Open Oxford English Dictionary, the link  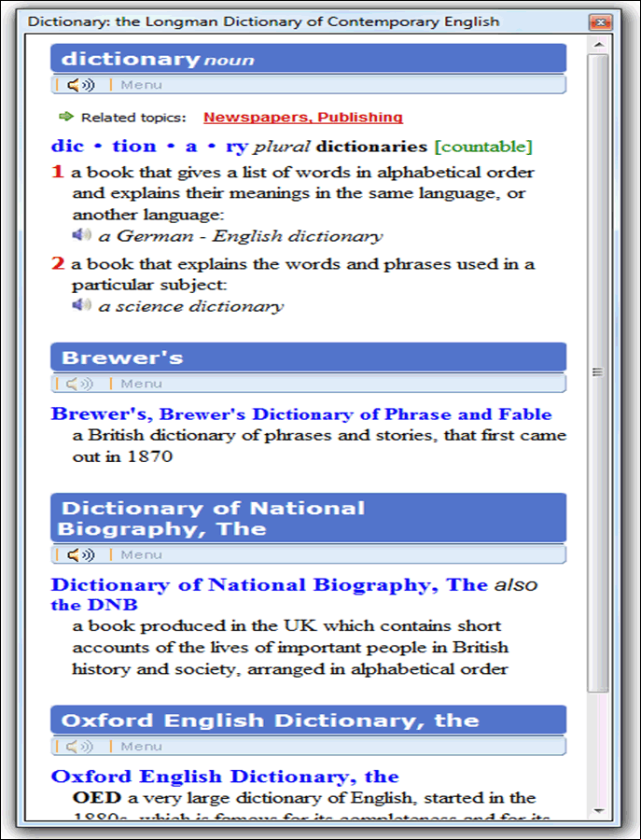[225, 777]
